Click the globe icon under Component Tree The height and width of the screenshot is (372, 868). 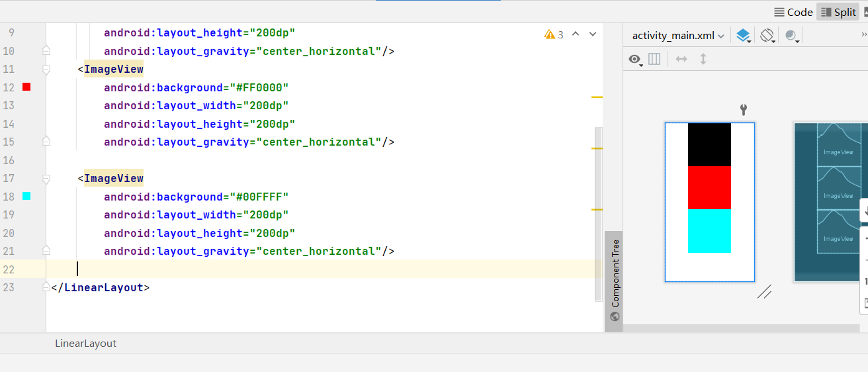(615, 316)
